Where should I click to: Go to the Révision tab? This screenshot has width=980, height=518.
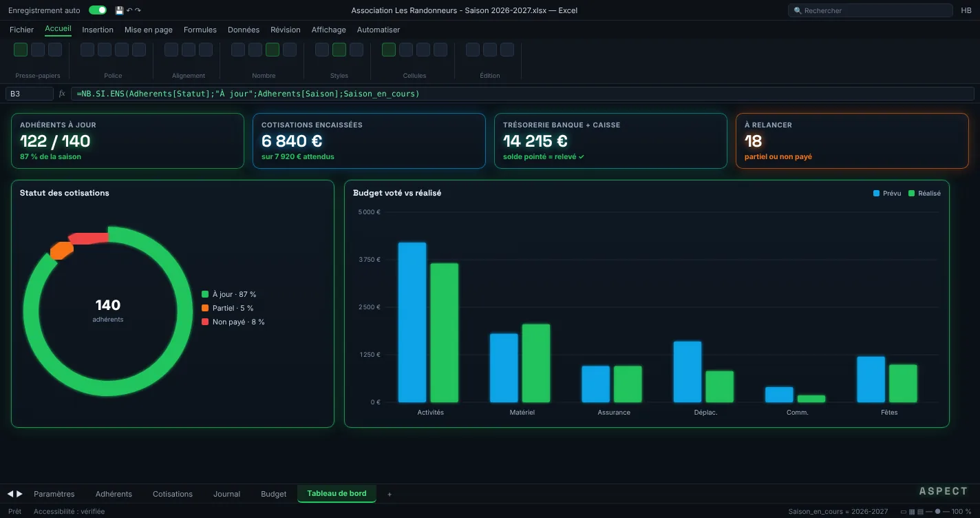(x=286, y=30)
